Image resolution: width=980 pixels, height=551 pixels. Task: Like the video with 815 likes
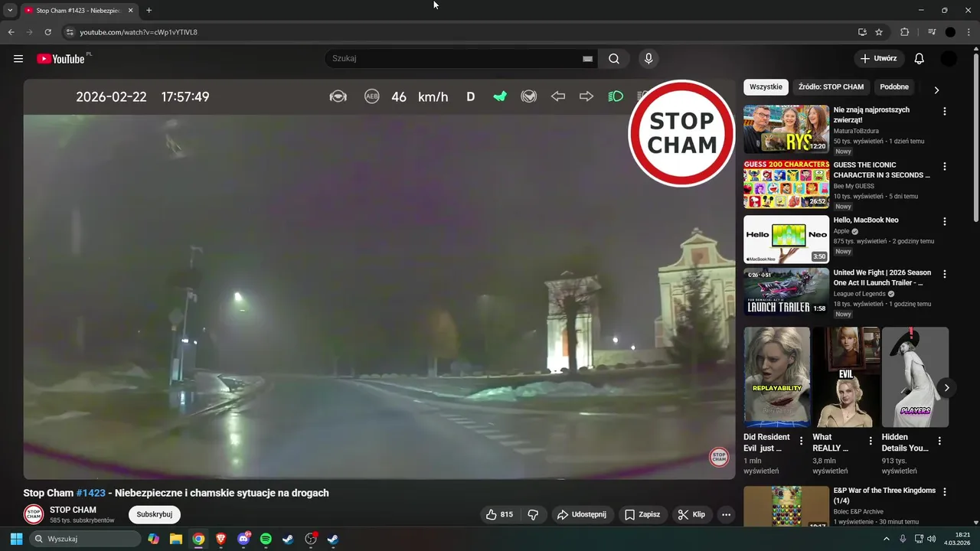tap(499, 514)
